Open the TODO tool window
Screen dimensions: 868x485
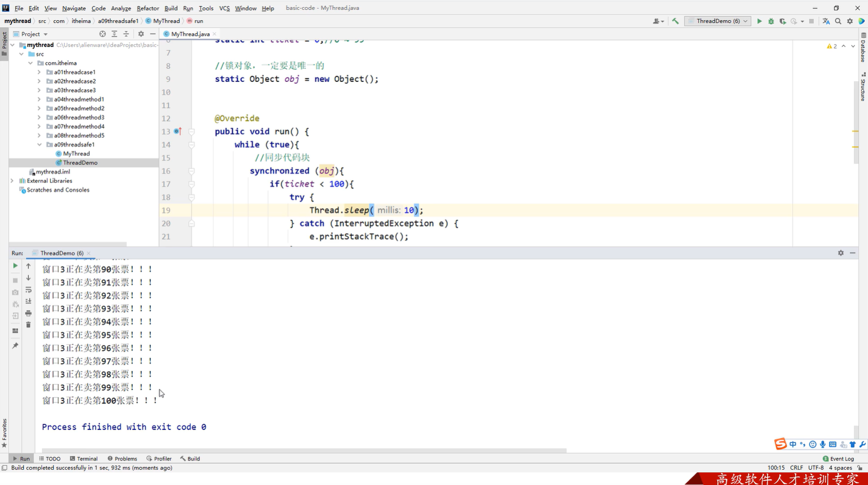pos(50,459)
